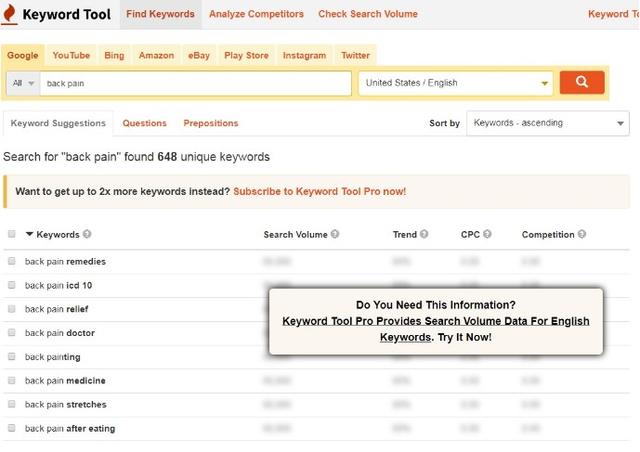Screen dimensions: 640x452
Task: Switch to the YouTube tab
Action: pos(71,56)
